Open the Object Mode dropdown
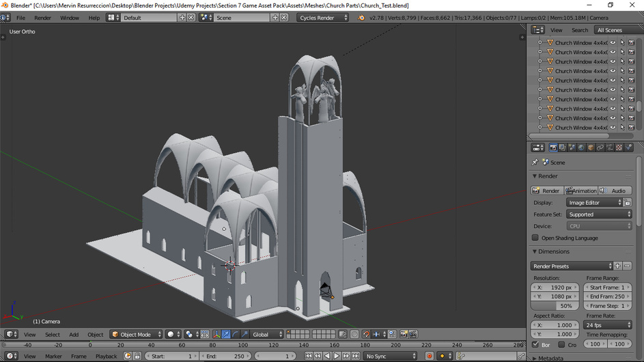The image size is (644, 362). coord(137,335)
